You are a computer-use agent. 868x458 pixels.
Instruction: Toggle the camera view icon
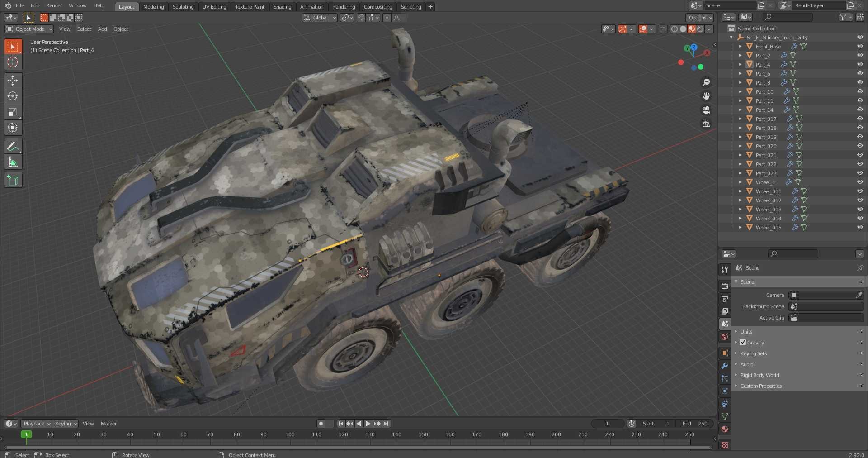706,110
